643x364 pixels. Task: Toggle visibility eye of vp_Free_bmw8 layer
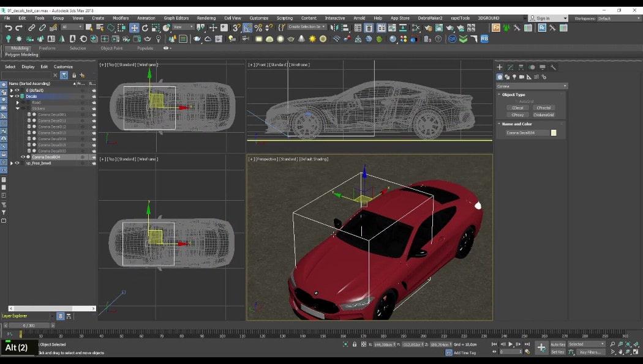(x=17, y=163)
